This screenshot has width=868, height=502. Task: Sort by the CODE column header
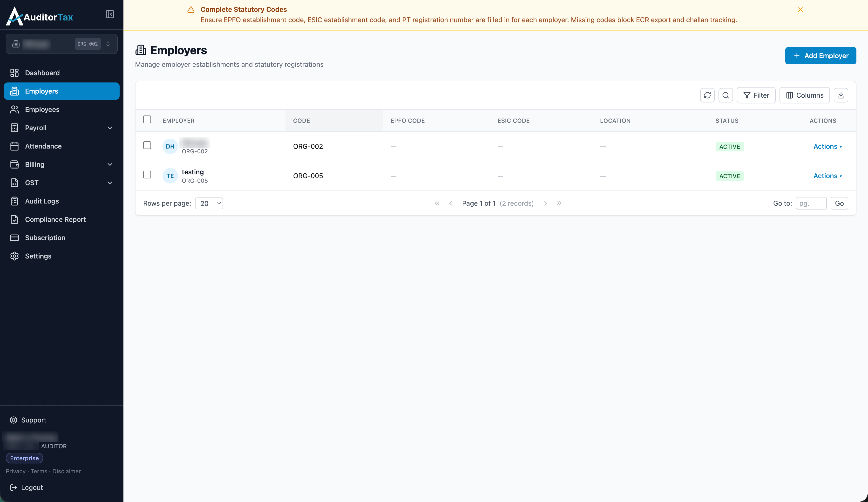(301, 121)
